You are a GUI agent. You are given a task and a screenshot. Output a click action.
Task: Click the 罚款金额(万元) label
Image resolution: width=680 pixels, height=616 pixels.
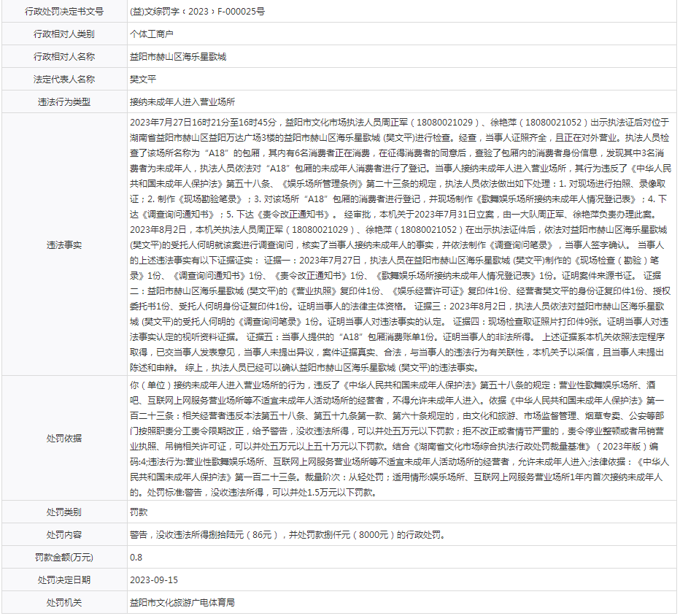click(64, 558)
